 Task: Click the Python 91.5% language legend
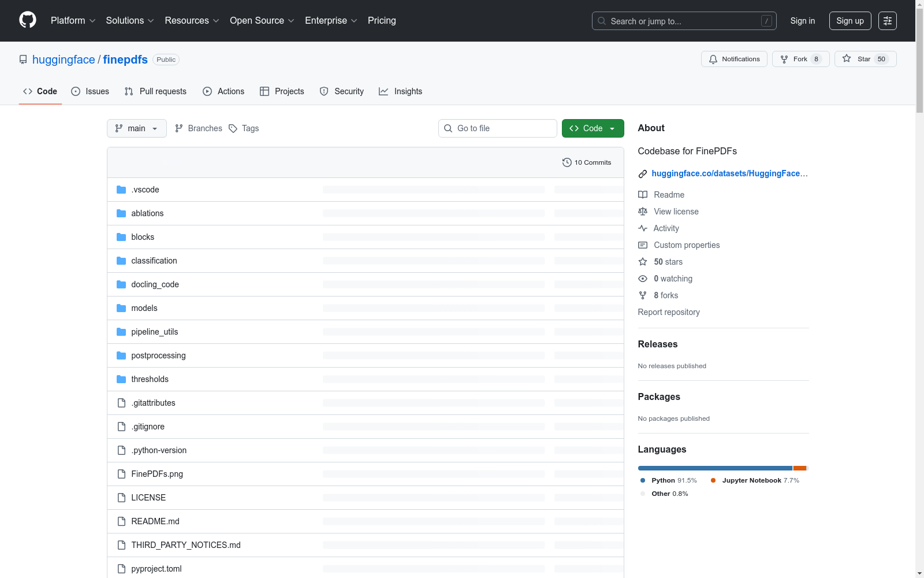pos(668,480)
